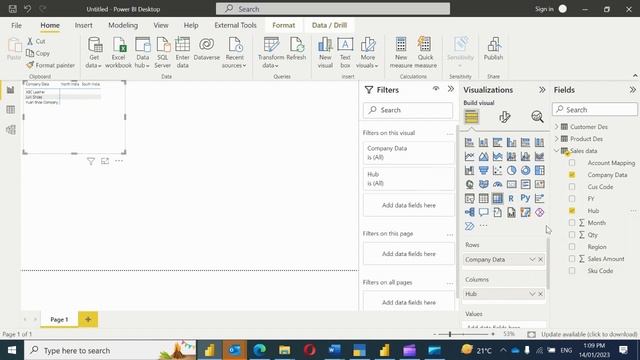
Task: Click the Quick measure button
Action: [425, 53]
